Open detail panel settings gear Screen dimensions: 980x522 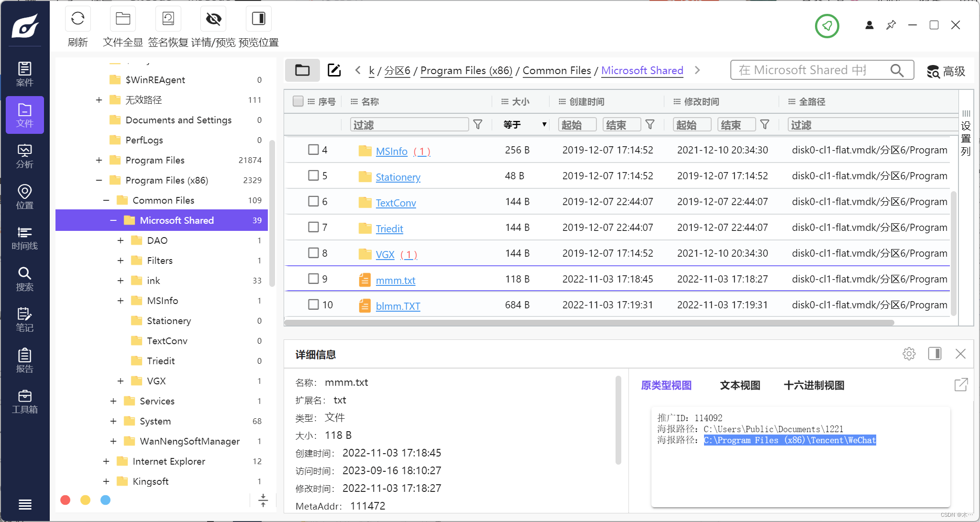[909, 354]
